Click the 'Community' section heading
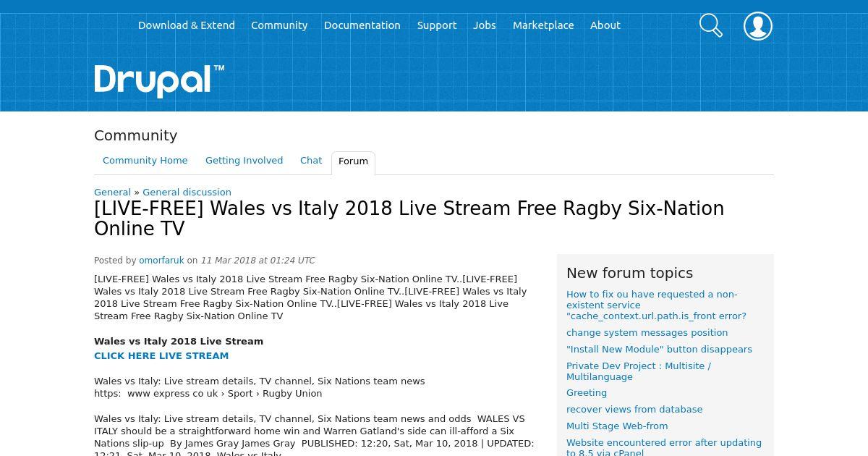 coord(135,135)
